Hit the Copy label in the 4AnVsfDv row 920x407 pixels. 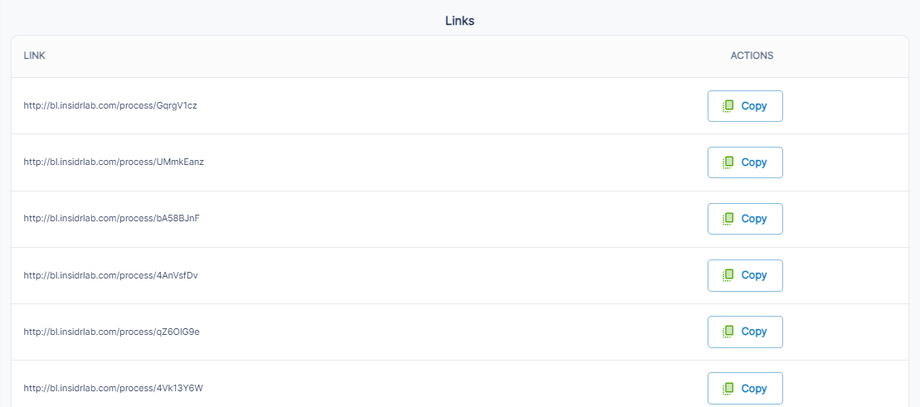(x=754, y=275)
